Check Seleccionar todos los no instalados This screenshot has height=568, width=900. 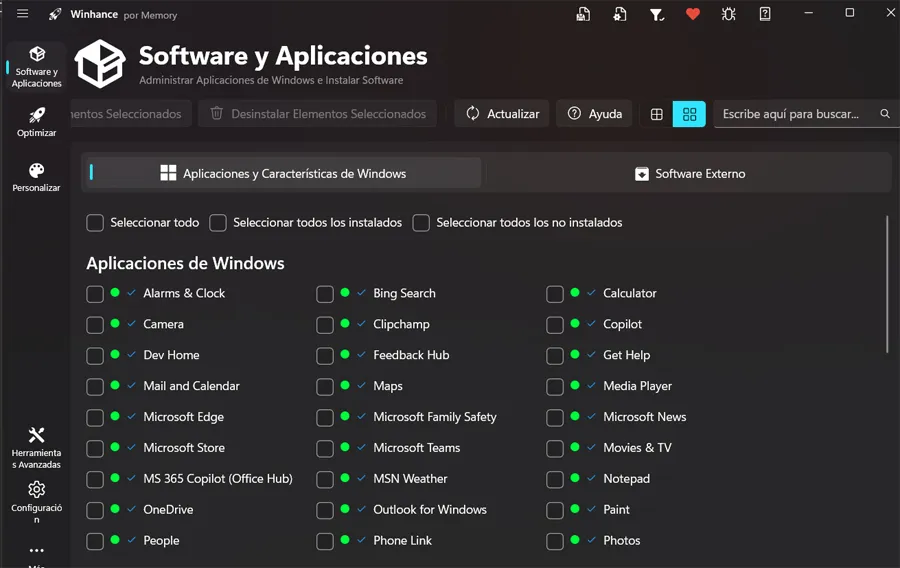421,223
